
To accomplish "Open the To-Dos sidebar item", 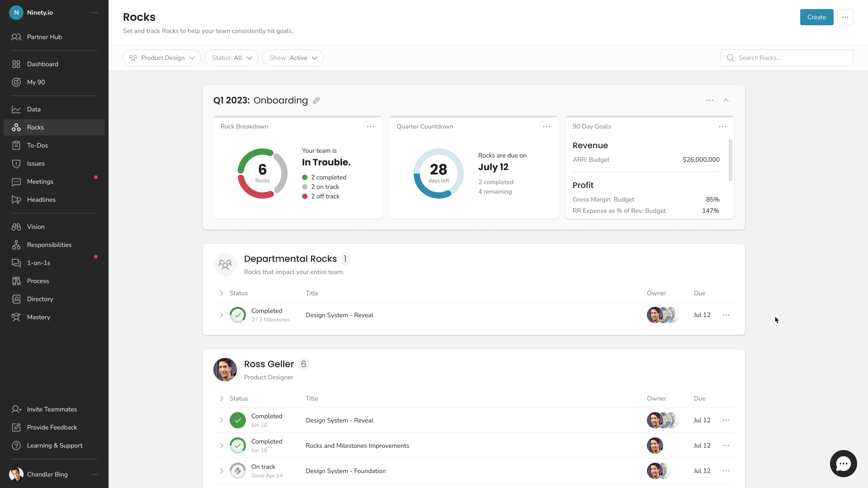I will pos(37,145).
